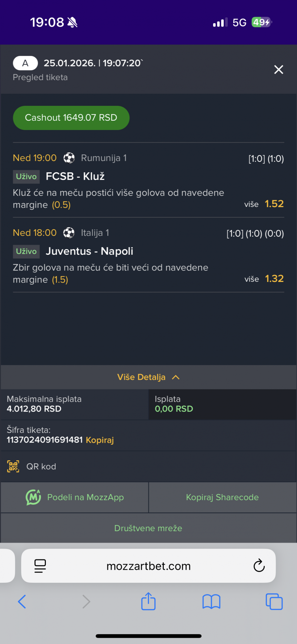Tap the Cashout 1649.07 RSD button
The height and width of the screenshot is (644, 297).
(71, 118)
